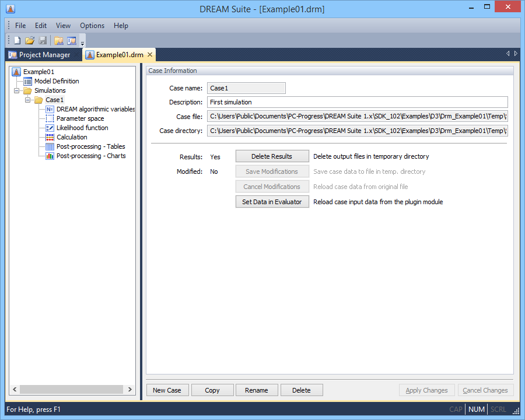Select Model Definition in the tree
The height and width of the screenshot is (420, 525).
click(x=57, y=81)
